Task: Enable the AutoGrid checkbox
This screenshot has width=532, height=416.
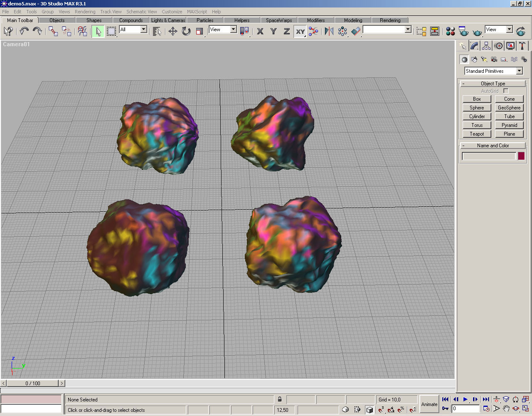Action: pos(506,91)
